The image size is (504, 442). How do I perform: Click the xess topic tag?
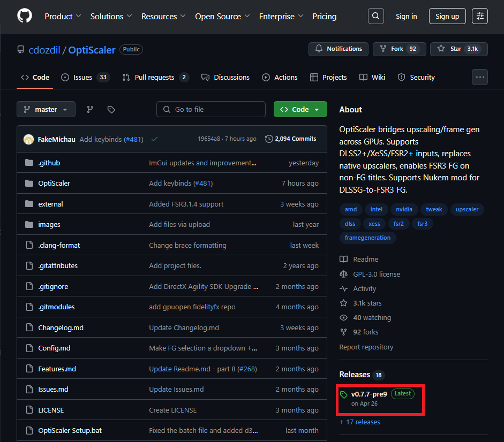click(374, 224)
